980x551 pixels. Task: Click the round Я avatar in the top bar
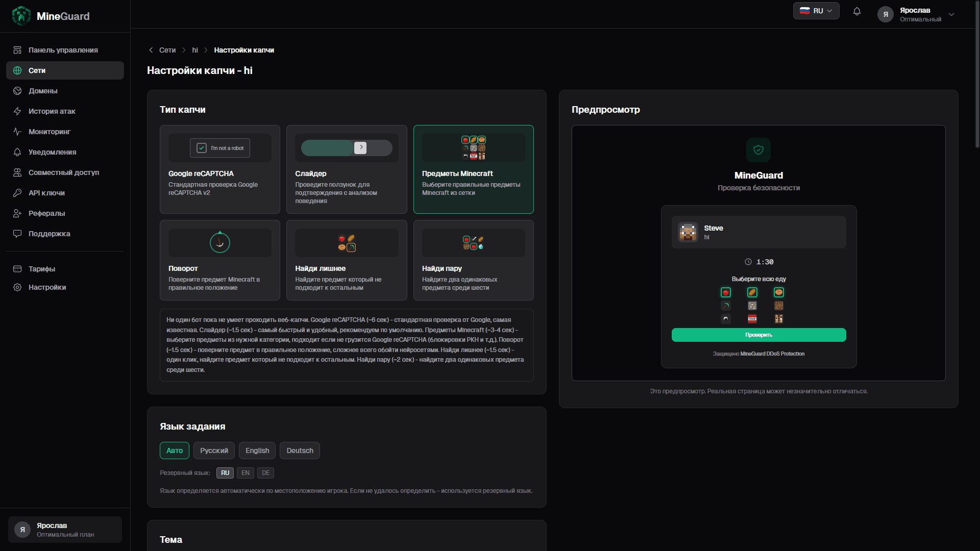coord(886,14)
